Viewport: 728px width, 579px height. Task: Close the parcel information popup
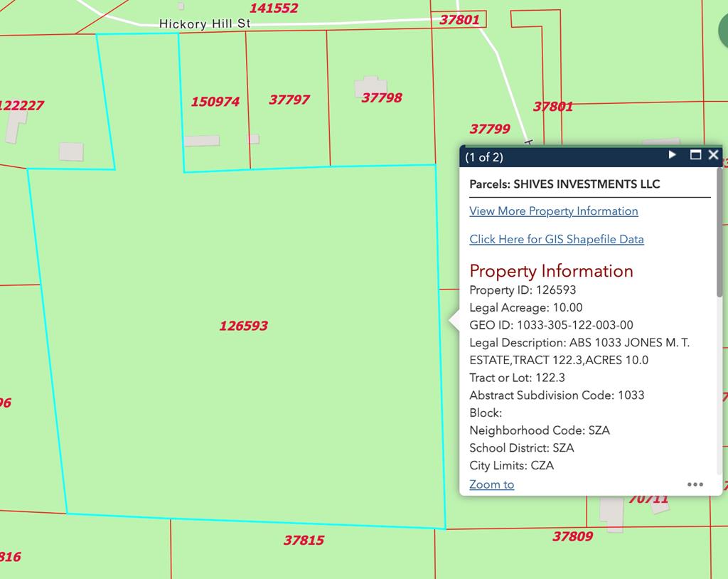coord(713,155)
